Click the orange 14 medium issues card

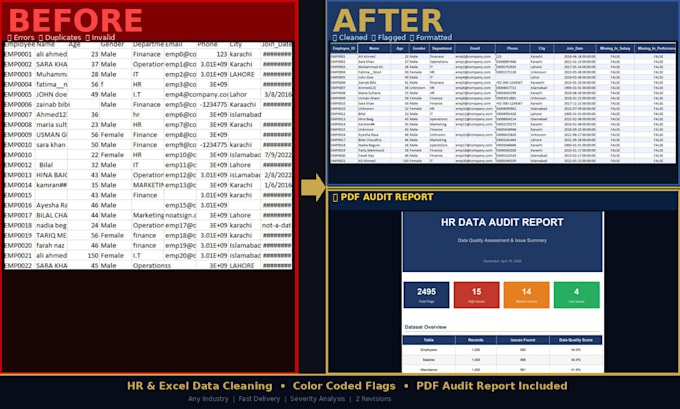(526, 295)
